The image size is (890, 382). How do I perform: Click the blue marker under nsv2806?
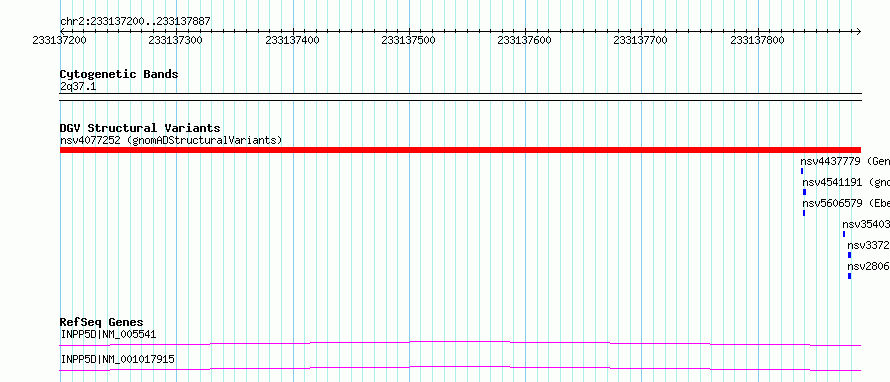point(850,276)
